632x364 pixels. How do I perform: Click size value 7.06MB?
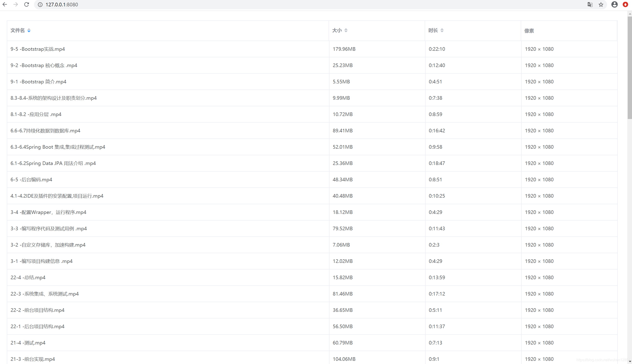(x=341, y=245)
